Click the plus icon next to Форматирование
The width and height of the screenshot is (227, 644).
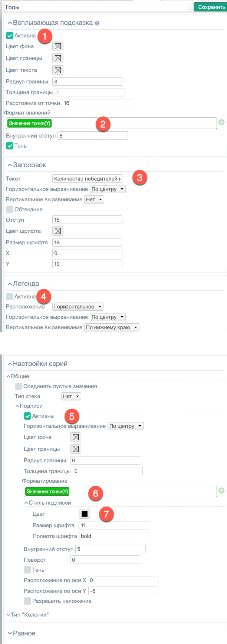(x=221, y=491)
